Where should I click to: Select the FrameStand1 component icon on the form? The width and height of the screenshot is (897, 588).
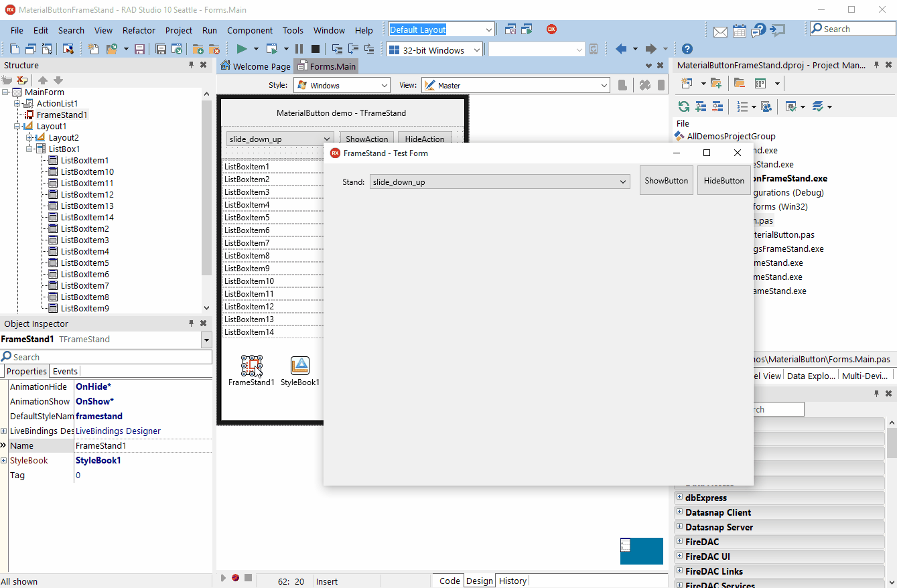click(x=251, y=366)
